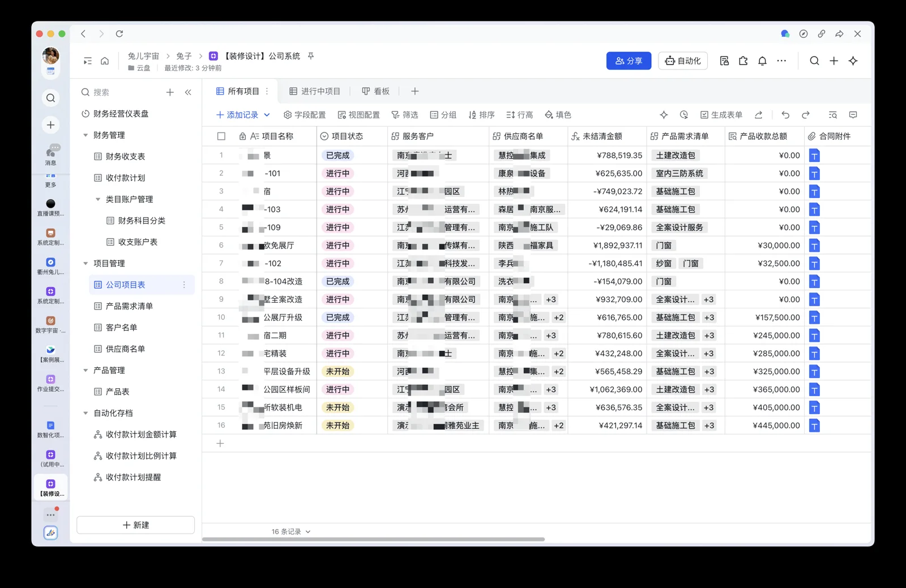Image resolution: width=906 pixels, height=588 pixels.
Task: Pin the document with pin icon
Action: [x=311, y=56]
